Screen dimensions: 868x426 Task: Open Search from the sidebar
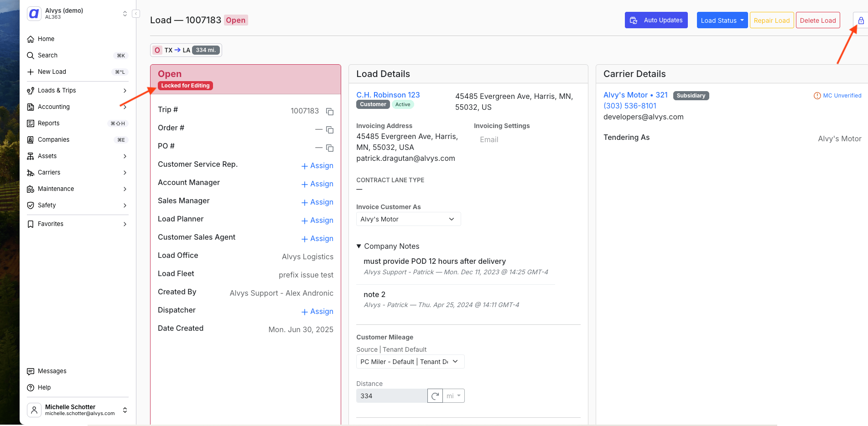coord(78,56)
